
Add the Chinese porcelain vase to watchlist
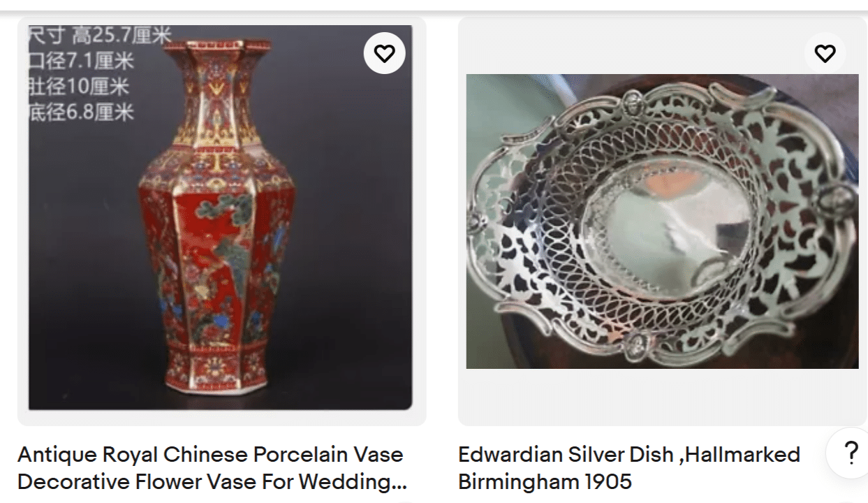pos(384,53)
